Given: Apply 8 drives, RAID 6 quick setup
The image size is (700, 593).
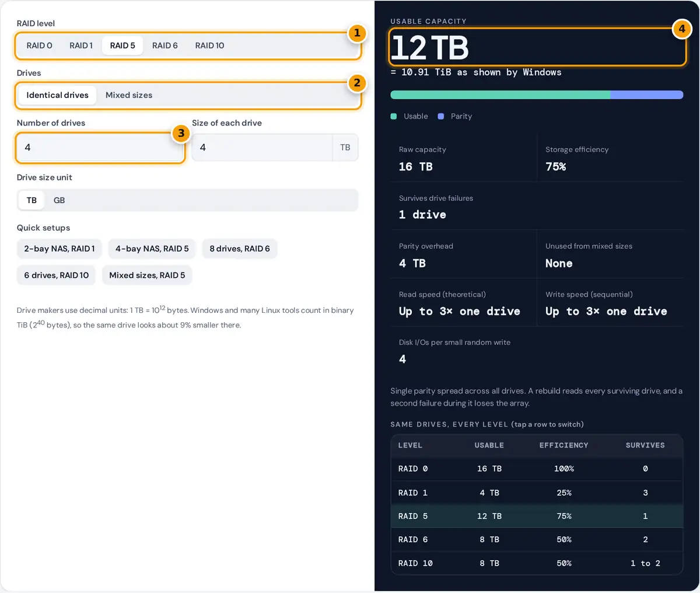Looking at the screenshot, I should point(240,249).
